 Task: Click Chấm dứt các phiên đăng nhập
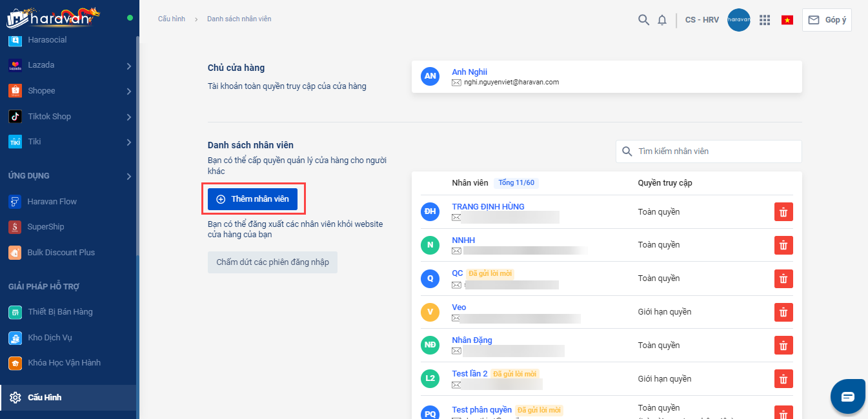(x=272, y=262)
